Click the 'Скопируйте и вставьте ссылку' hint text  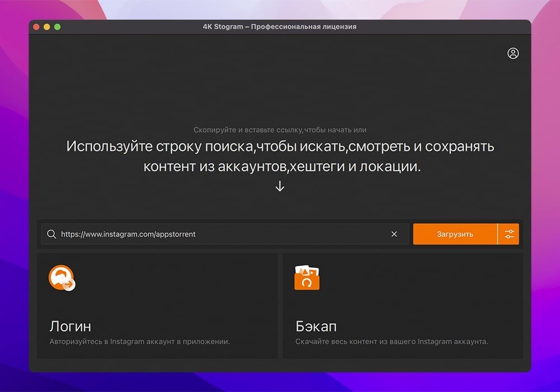coord(280,130)
